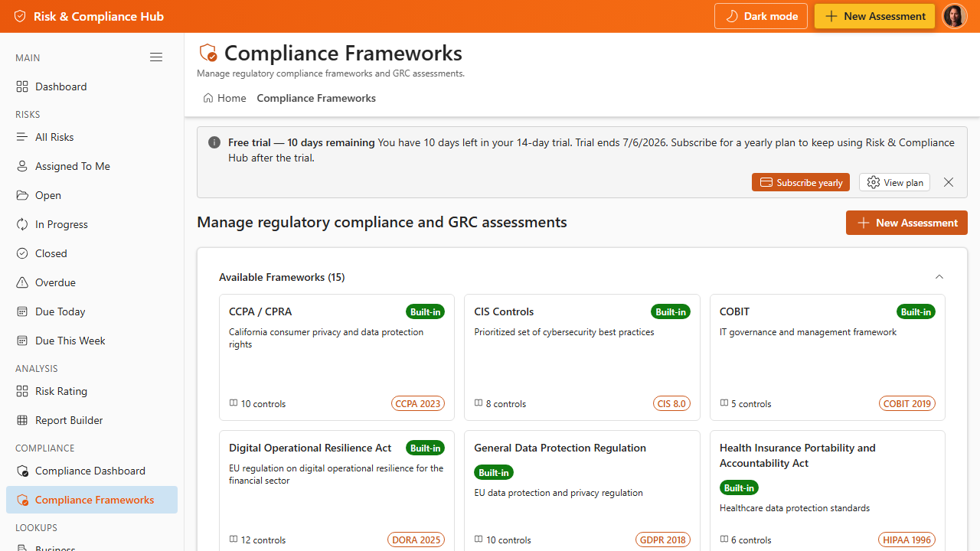Click the Due This Week calendar icon
The height and width of the screenshot is (551, 980).
pyautogui.click(x=22, y=341)
